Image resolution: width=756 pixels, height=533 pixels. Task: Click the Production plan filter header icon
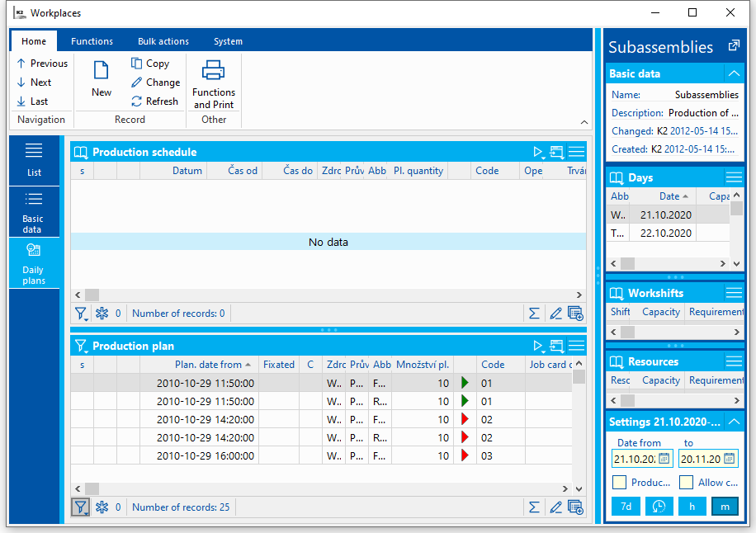81,346
